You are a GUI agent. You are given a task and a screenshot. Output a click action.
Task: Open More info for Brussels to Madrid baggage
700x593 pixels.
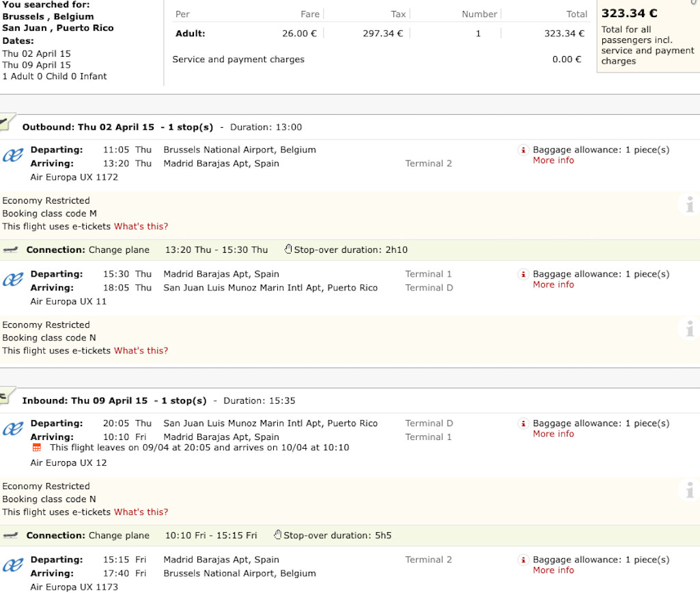pyautogui.click(x=553, y=161)
